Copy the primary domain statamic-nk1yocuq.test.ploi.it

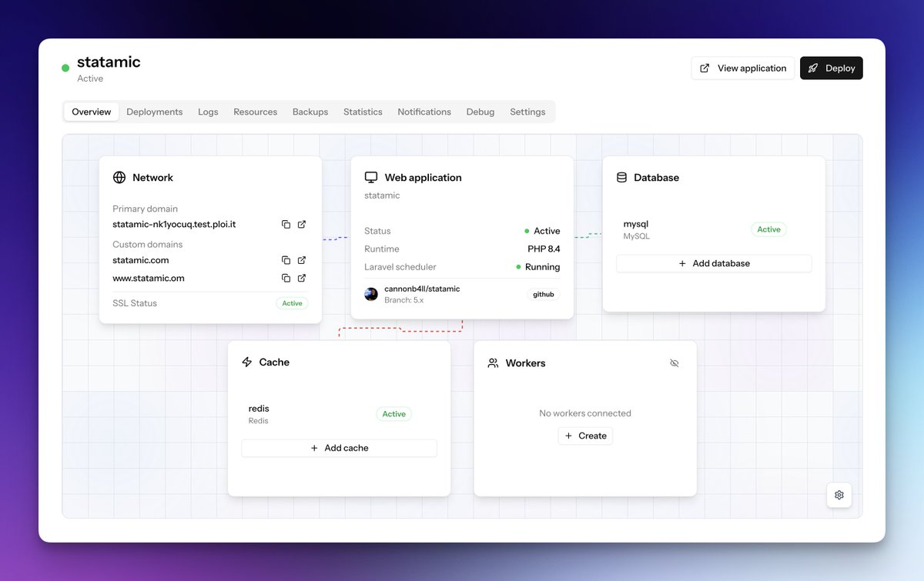[x=286, y=224]
